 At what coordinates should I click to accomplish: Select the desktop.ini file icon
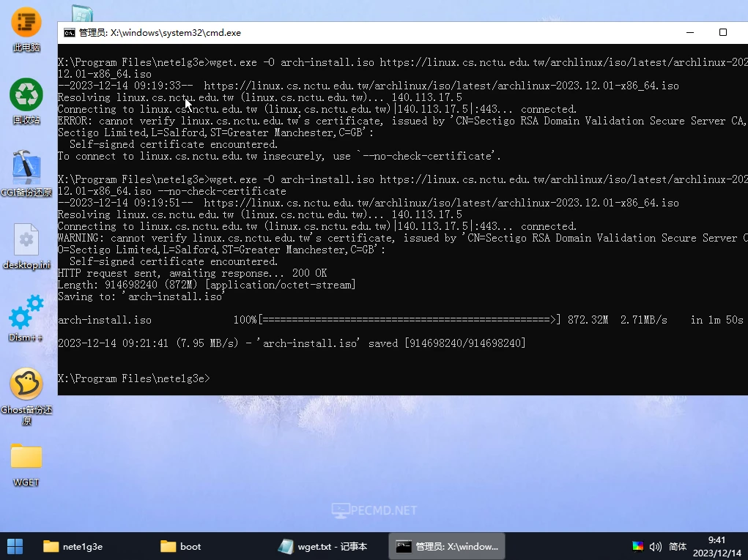click(26, 246)
